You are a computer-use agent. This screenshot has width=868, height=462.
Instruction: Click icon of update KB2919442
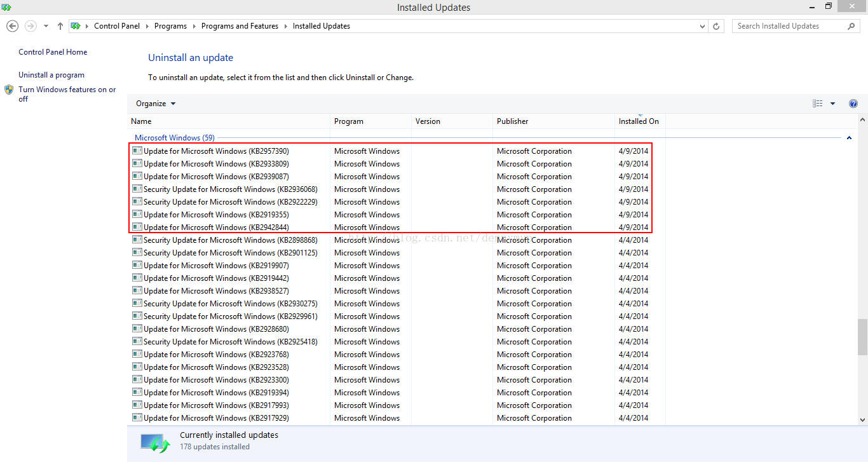click(x=137, y=278)
